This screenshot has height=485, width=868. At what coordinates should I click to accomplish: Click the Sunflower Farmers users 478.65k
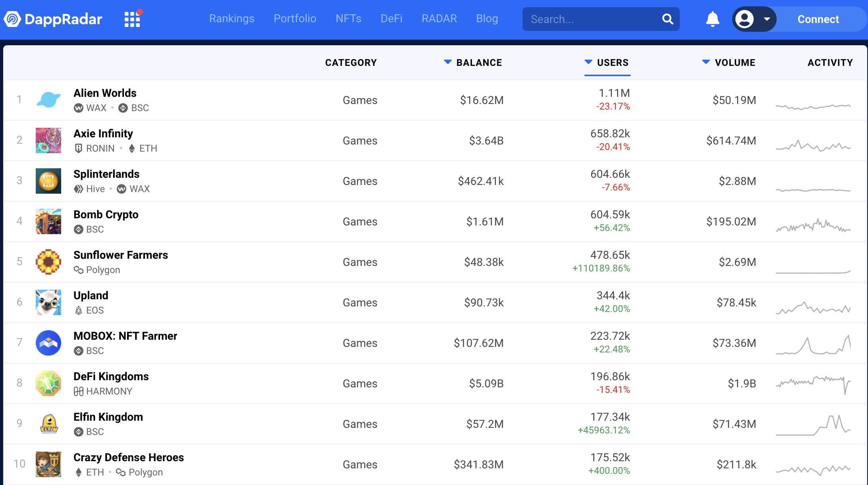[x=610, y=255]
